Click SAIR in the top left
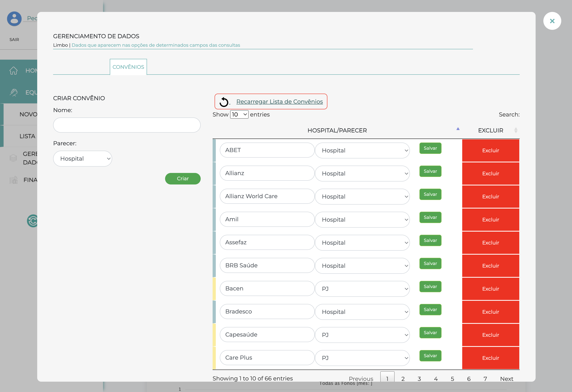Image resolution: width=572 pixels, height=392 pixels. coord(14,39)
